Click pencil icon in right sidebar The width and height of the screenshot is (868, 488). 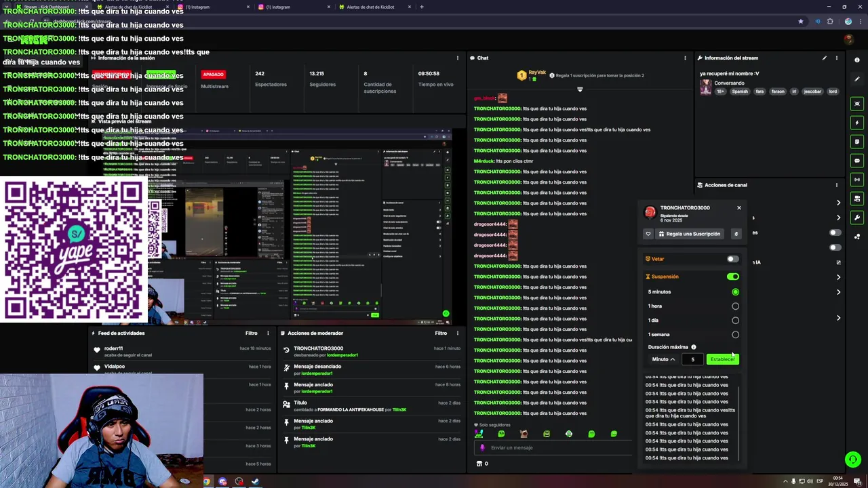(x=857, y=79)
